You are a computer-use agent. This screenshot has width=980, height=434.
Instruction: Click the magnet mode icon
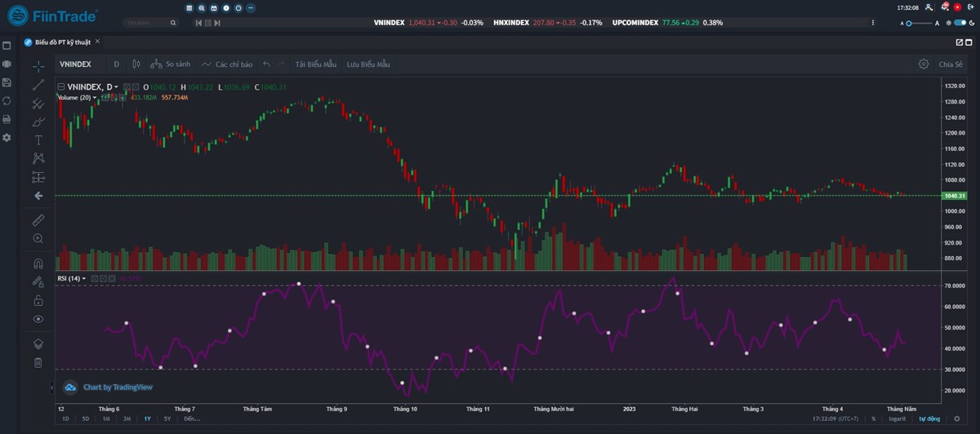click(x=38, y=263)
